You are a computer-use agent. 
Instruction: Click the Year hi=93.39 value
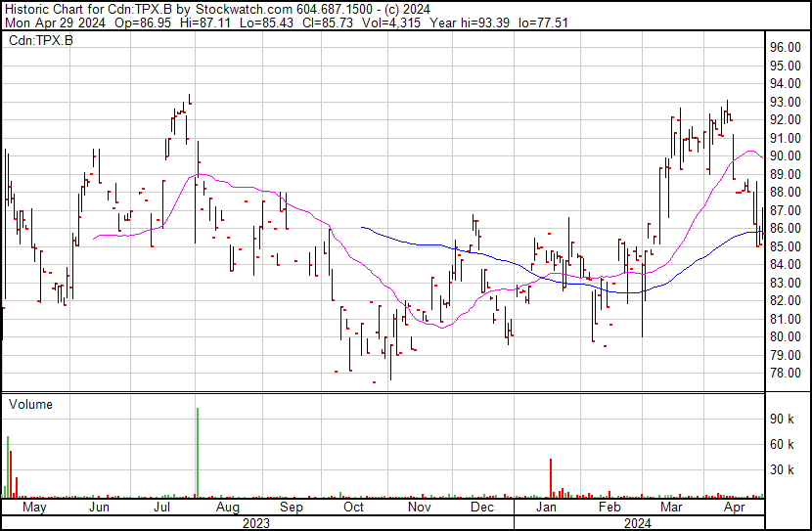point(470,22)
